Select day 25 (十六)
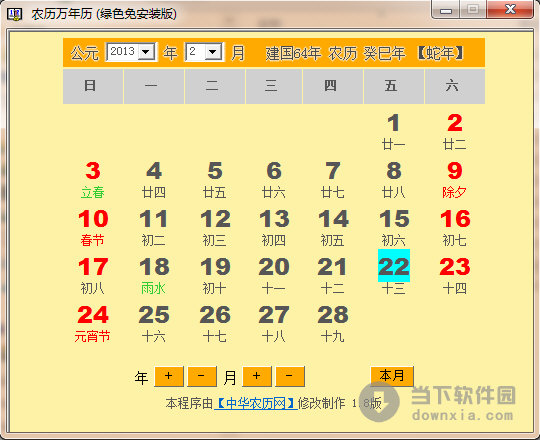This screenshot has height=440, width=540. coord(154,324)
